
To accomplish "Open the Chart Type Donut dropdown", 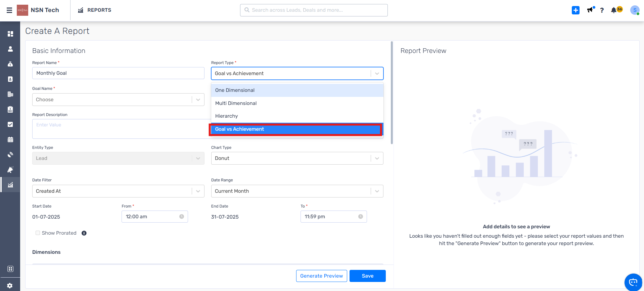I will 297,158.
